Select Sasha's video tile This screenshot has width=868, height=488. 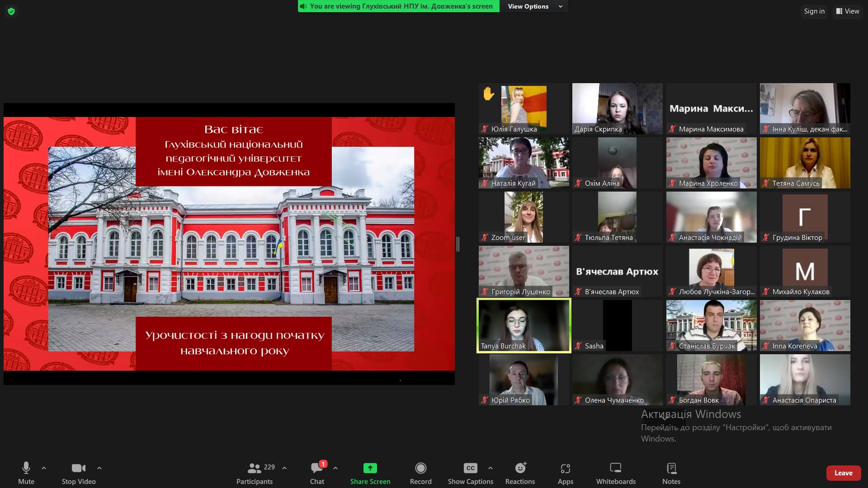click(618, 325)
